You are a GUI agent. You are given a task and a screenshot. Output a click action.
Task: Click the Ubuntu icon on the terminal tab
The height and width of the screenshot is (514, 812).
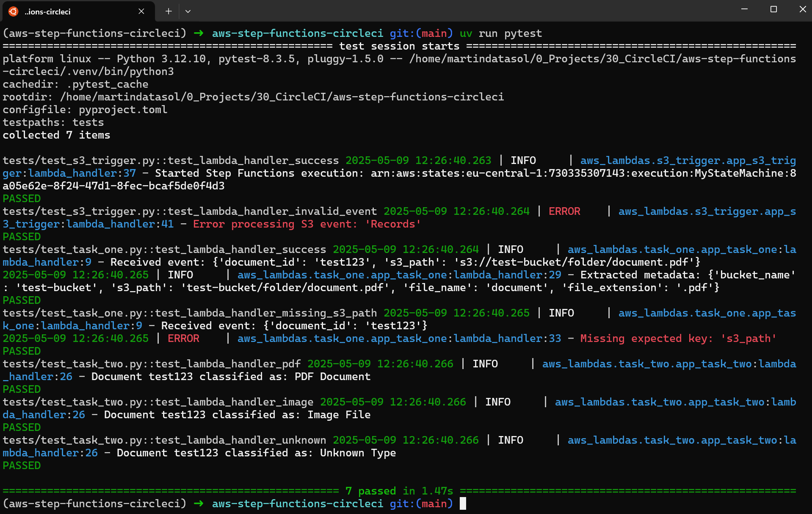pos(13,11)
